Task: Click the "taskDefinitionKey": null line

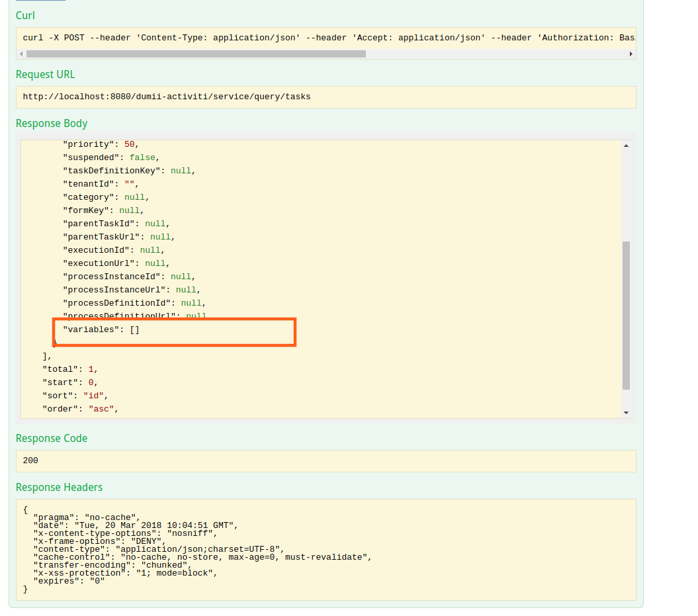Action: (x=129, y=171)
